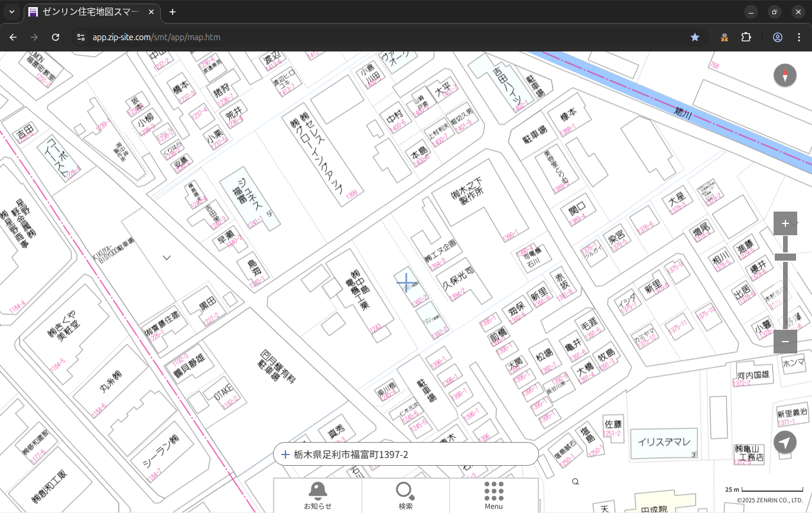
Task: Open the Menu grid icon
Action: tap(493, 495)
